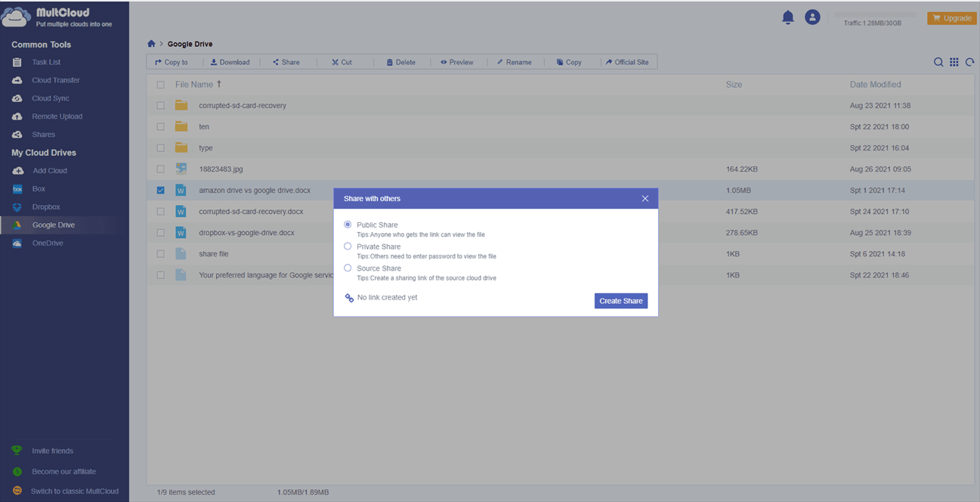This screenshot has height=502, width=980.
Task: Open the Cloud Transfer tool
Action: pos(56,80)
